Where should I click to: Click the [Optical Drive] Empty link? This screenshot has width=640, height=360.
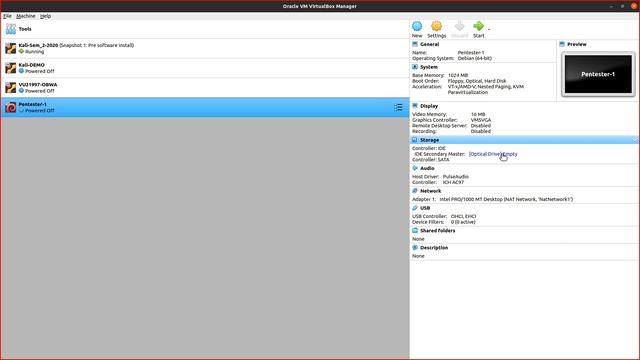[x=493, y=154]
